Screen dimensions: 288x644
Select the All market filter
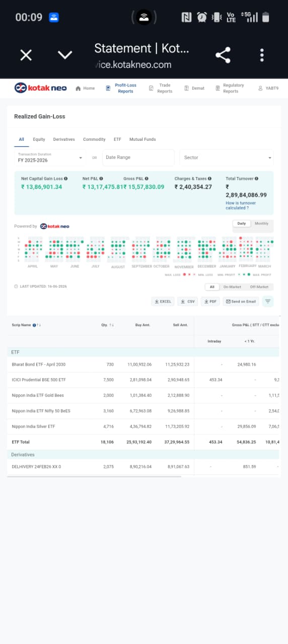[212, 287]
